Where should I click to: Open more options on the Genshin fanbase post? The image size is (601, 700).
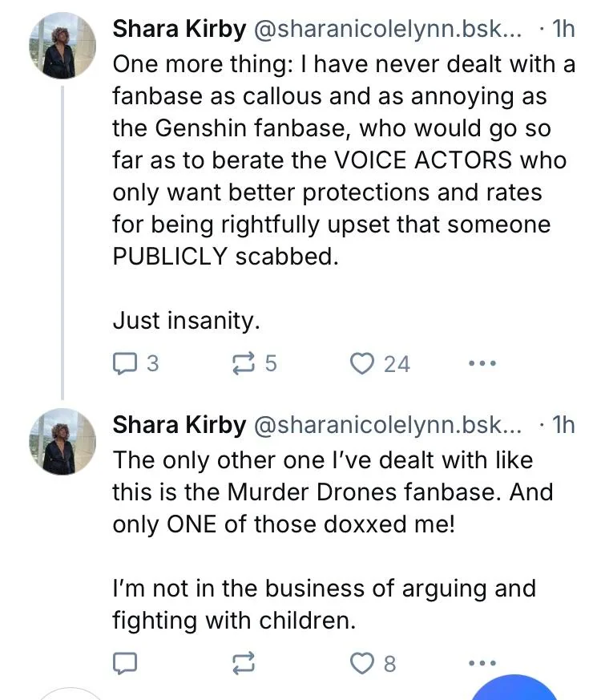[x=482, y=364]
